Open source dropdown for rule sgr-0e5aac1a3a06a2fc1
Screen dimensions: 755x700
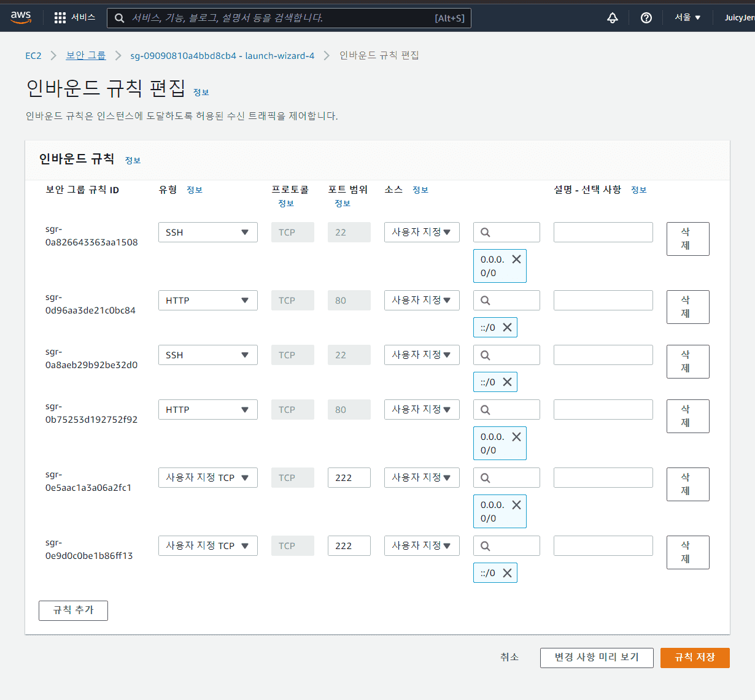click(x=422, y=478)
